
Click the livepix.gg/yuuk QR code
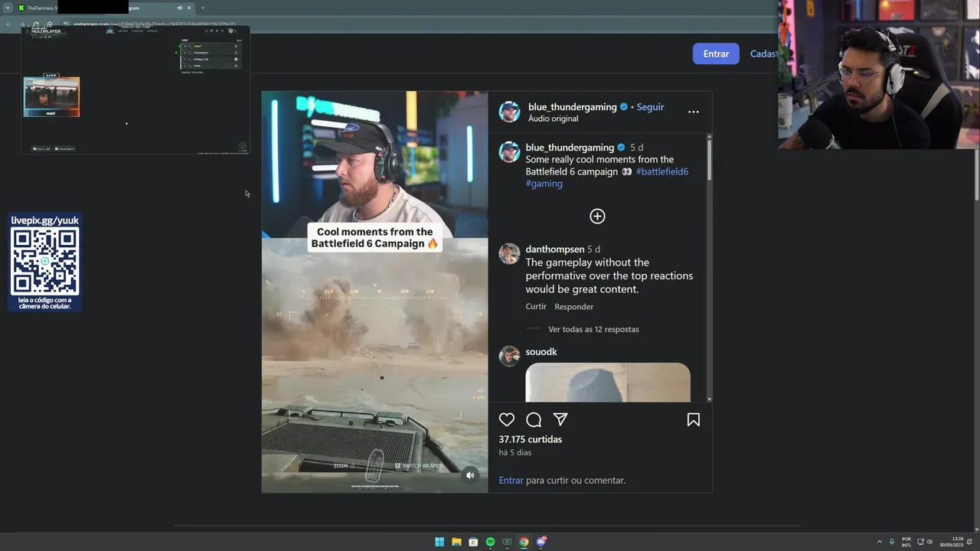pos(45,262)
